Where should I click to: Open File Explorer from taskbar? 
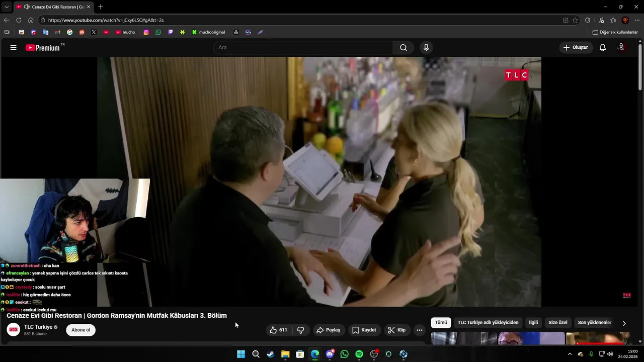coord(285,354)
